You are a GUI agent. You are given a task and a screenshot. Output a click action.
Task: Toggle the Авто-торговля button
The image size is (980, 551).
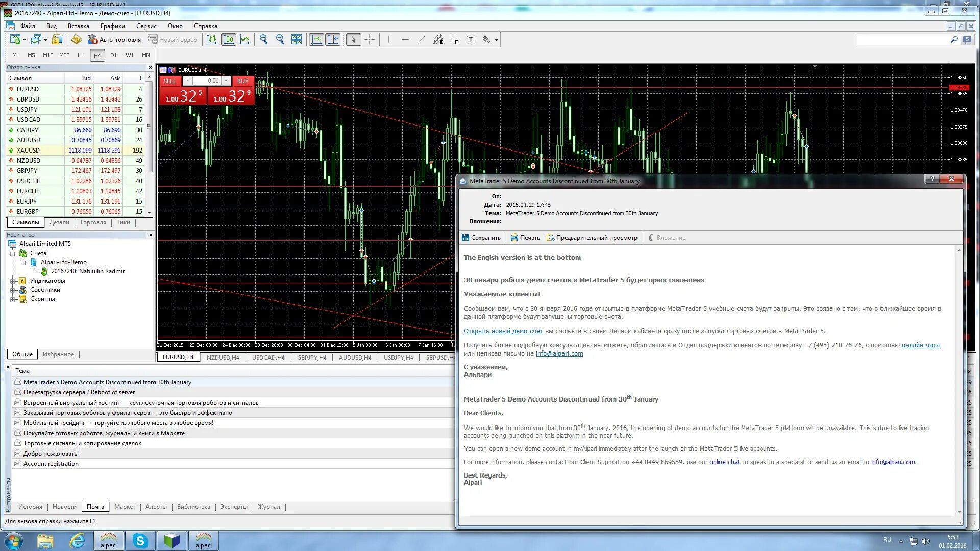coord(114,39)
